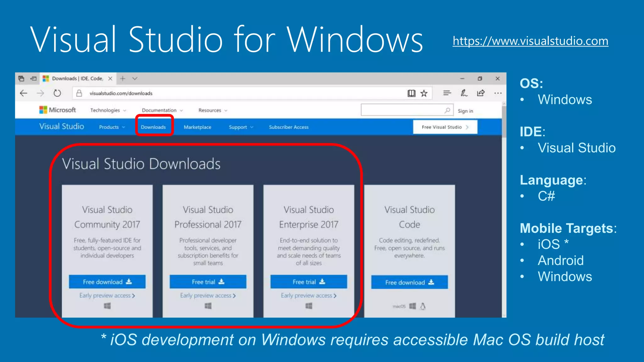644x362 pixels.
Task: Close the Downloads | IDE, Code tab
Action: coord(110,79)
